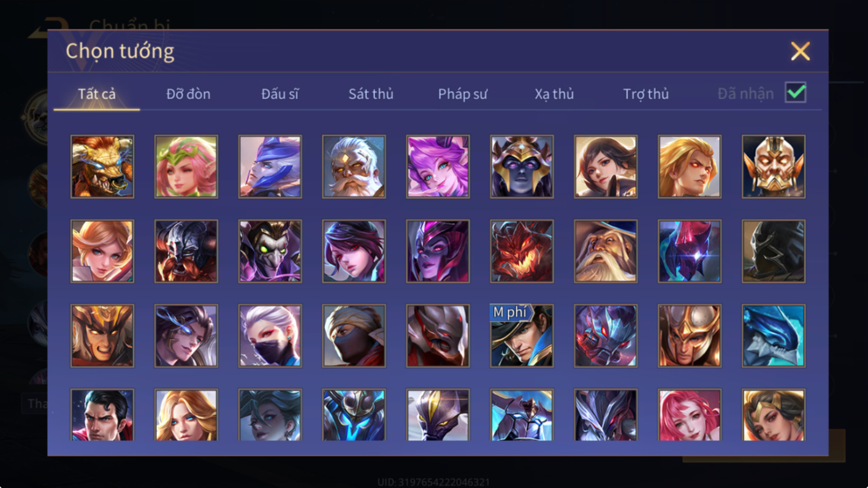
Task: Switch to the 'Đỡ đòn' tab
Action: click(188, 94)
